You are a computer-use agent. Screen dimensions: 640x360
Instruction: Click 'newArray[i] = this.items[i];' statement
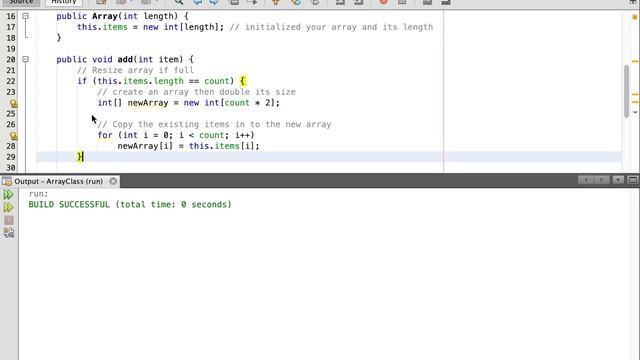[189, 146]
